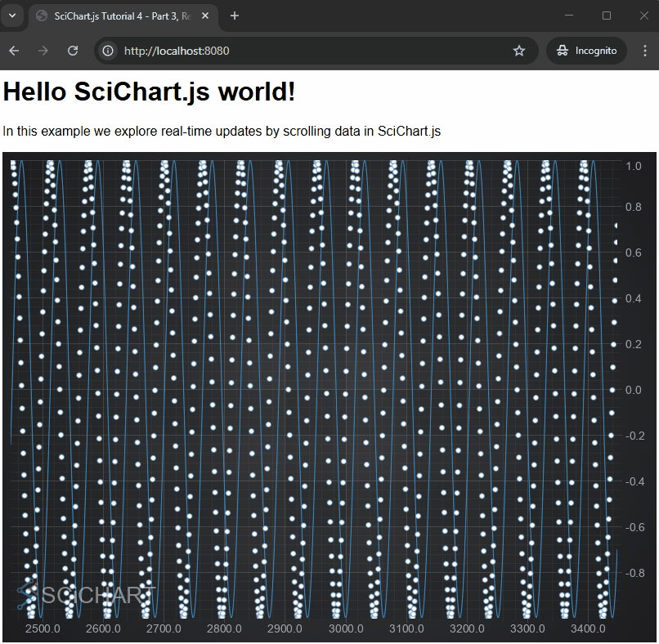Minimize the browser window

click(x=569, y=16)
